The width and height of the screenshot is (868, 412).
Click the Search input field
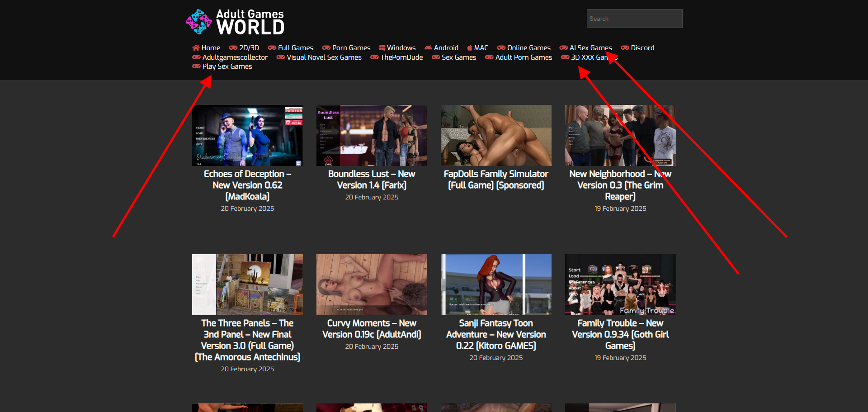pos(634,19)
